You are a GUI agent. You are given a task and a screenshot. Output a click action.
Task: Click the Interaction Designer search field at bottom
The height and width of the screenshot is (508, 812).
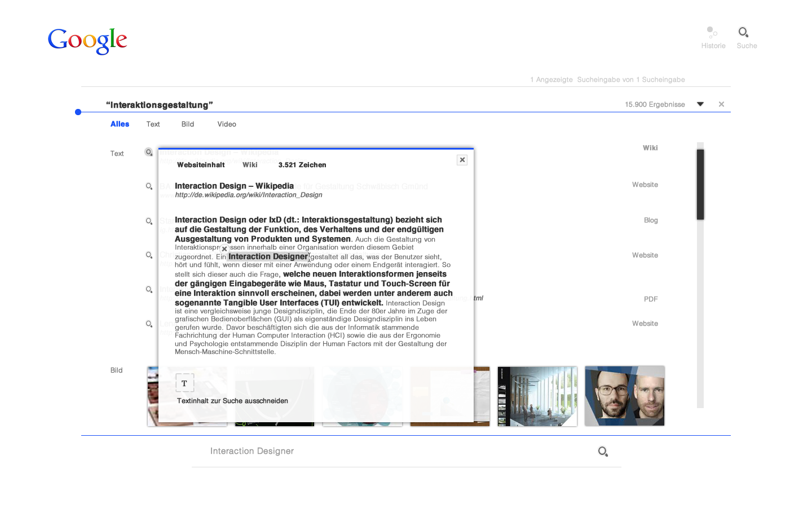[252, 451]
